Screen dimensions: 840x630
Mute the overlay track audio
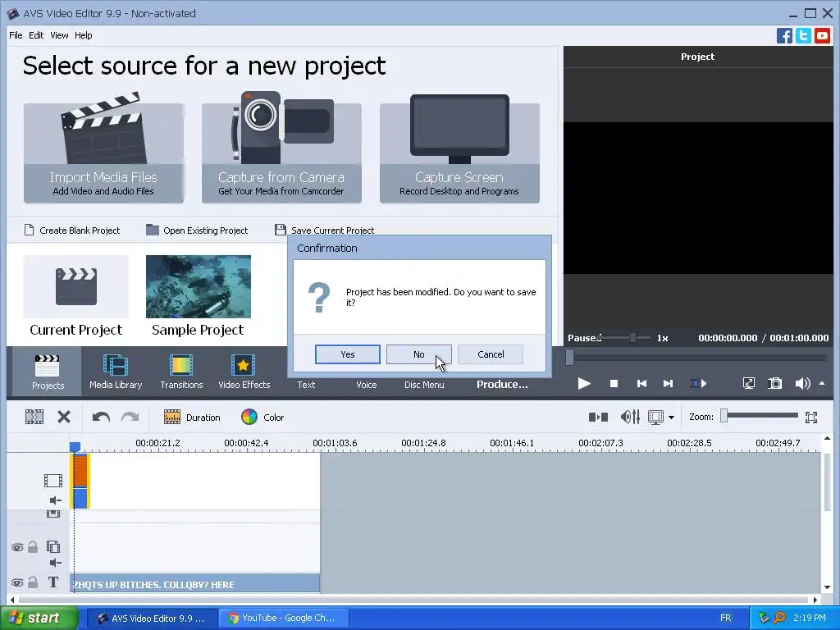pos(56,563)
